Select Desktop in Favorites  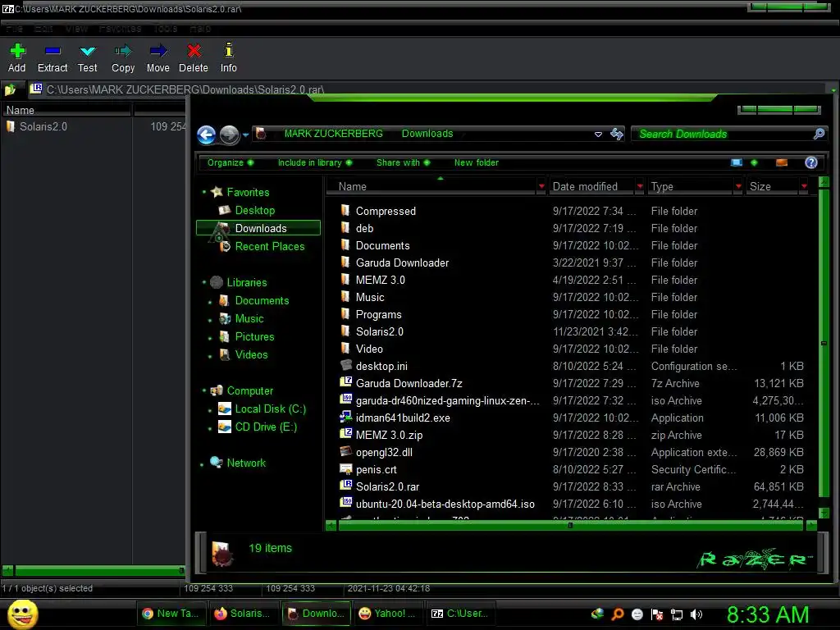(254, 211)
